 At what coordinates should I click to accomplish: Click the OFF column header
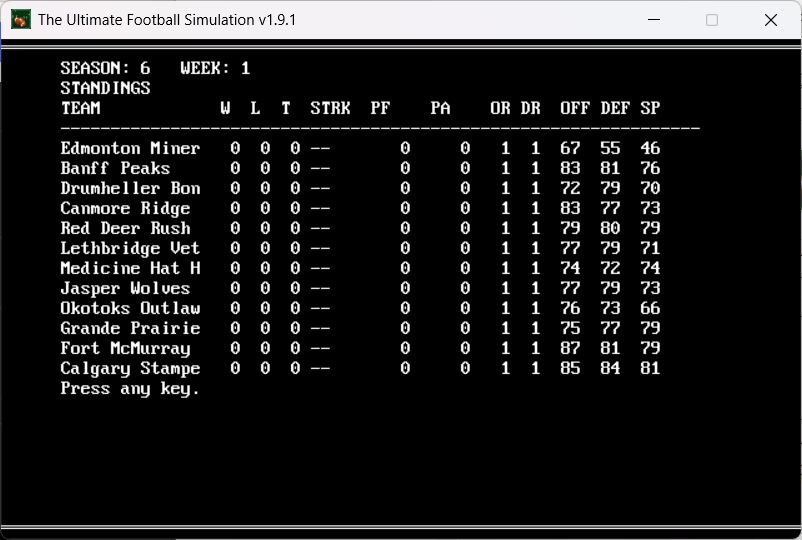[x=575, y=108]
